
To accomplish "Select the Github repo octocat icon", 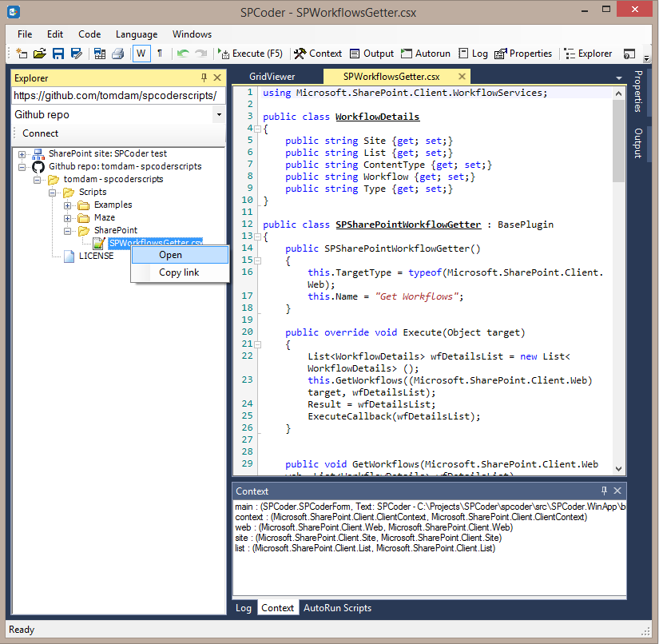I will coord(38,167).
